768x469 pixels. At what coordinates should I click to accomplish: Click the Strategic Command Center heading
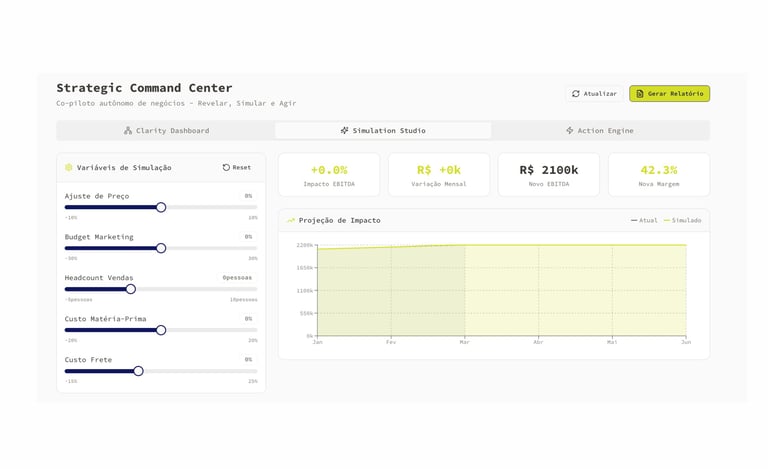coord(144,88)
